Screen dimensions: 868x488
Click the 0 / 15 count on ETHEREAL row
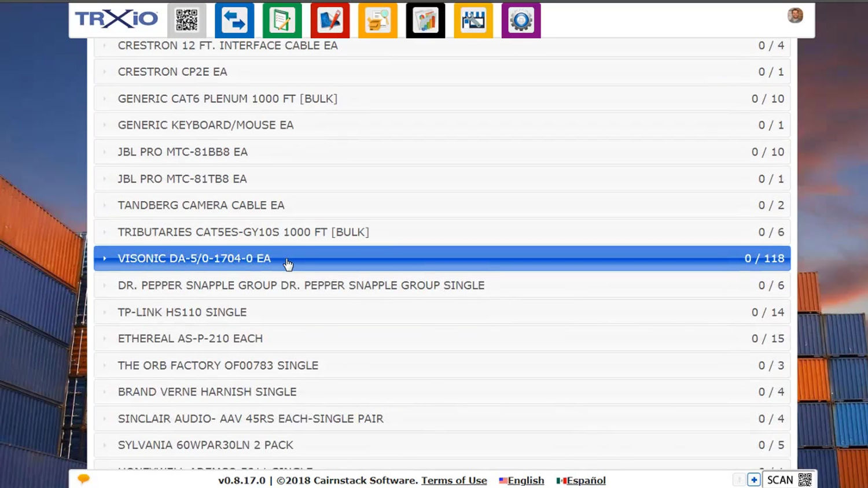(x=768, y=339)
